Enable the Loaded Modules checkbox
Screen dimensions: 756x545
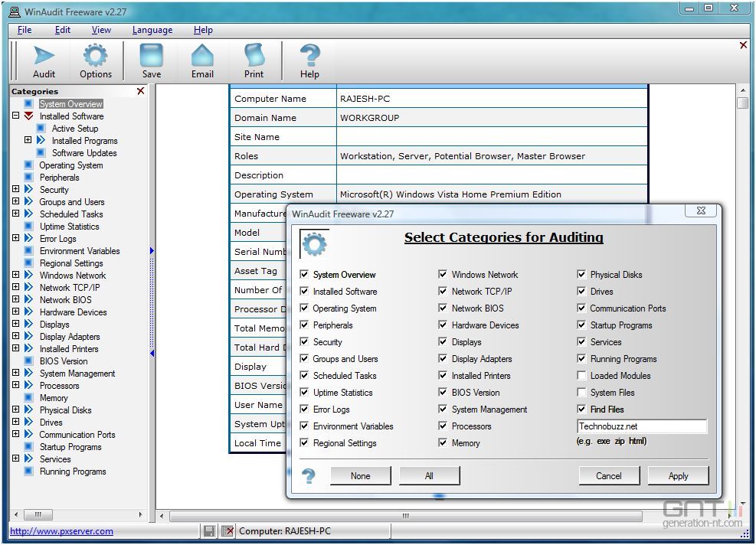581,375
